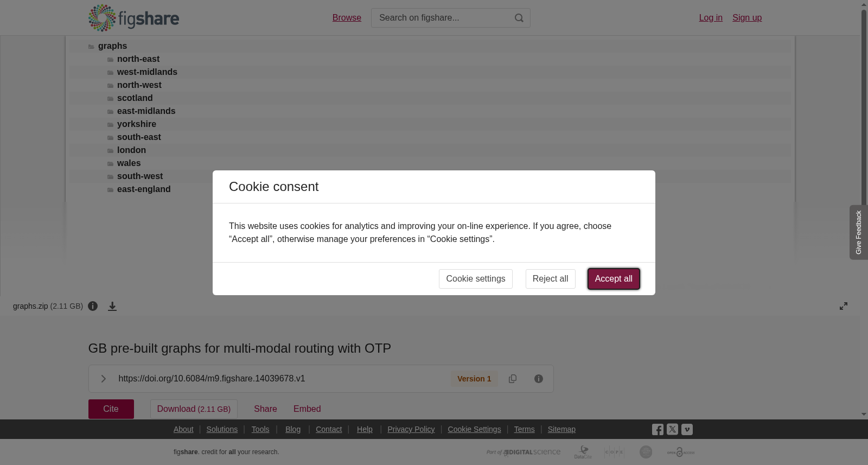
Task: Expand the DOI details chevron
Action: (103, 379)
